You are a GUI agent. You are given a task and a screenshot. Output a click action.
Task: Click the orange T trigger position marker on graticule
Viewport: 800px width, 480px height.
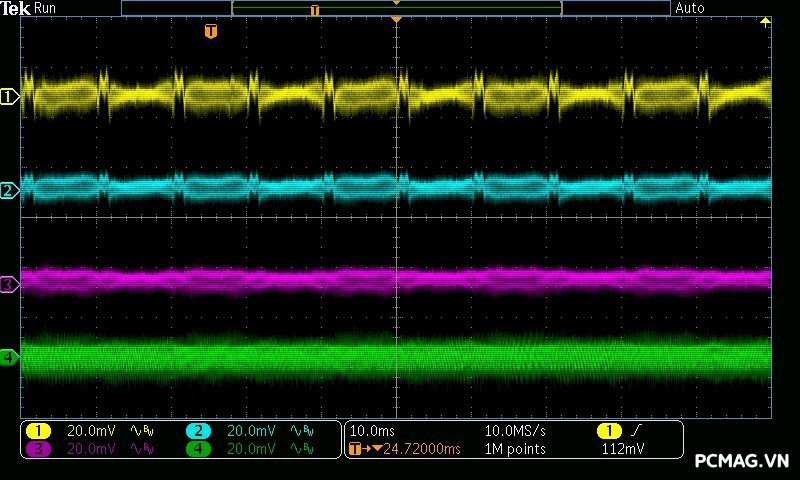point(210,31)
